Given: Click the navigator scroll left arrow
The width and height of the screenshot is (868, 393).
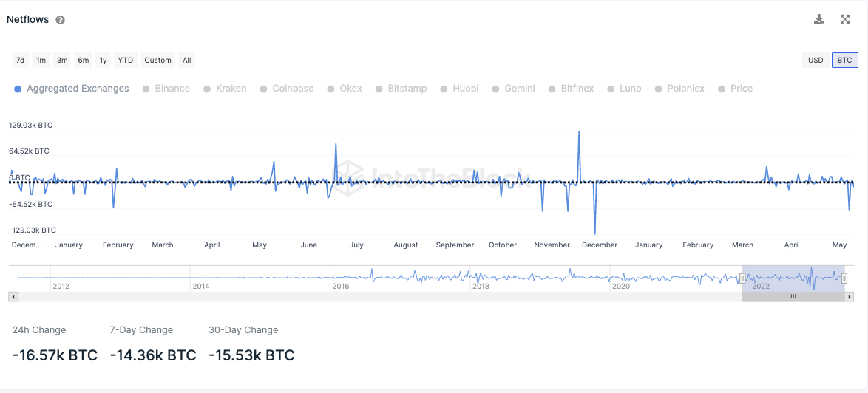Looking at the screenshot, I should pyautogui.click(x=13, y=296).
